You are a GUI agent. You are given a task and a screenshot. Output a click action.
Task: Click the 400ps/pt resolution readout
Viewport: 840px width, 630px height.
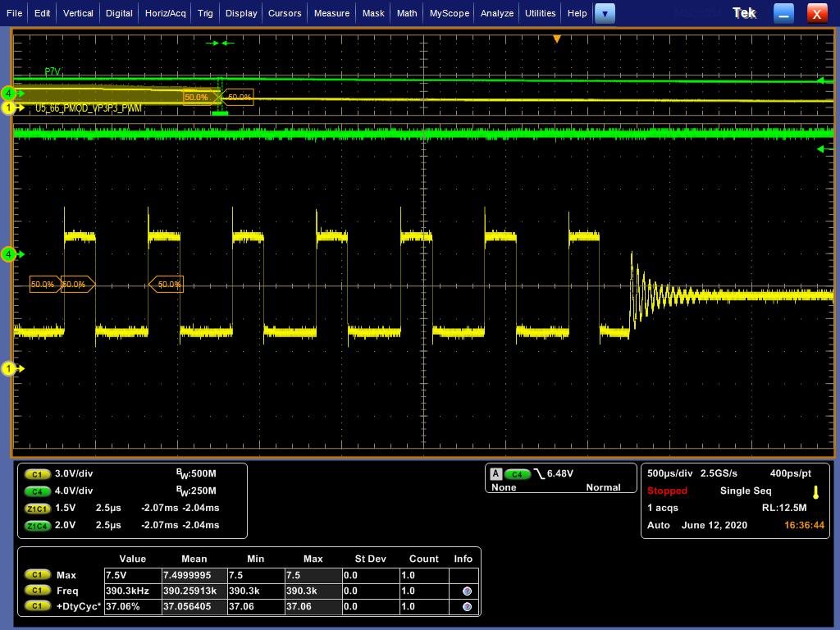pos(790,473)
